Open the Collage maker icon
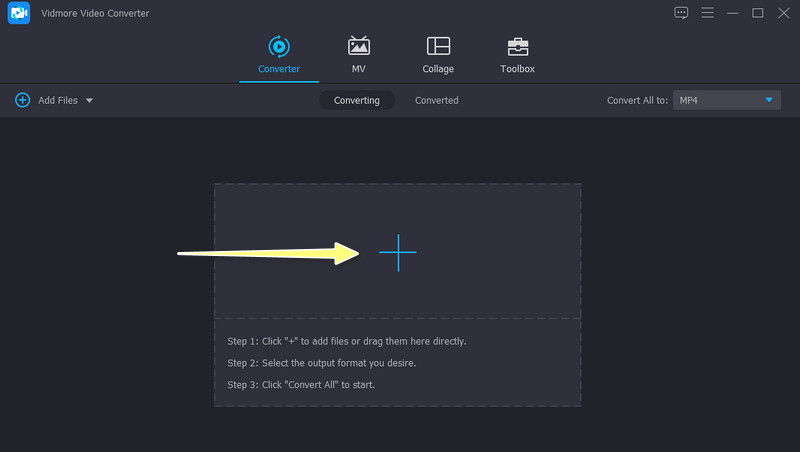The width and height of the screenshot is (800, 452). click(x=438, y=46)
